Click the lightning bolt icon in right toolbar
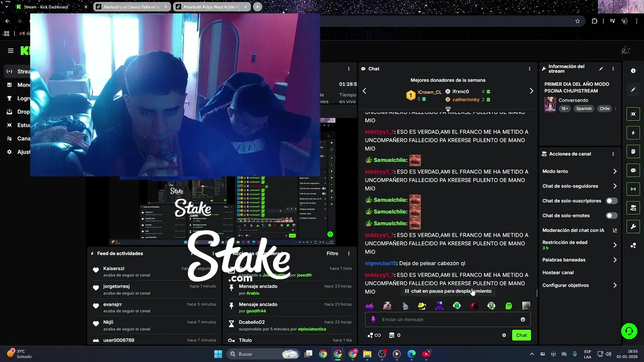Screen dimensions: 644x362 pyautogui.click(x=633, y=133)
